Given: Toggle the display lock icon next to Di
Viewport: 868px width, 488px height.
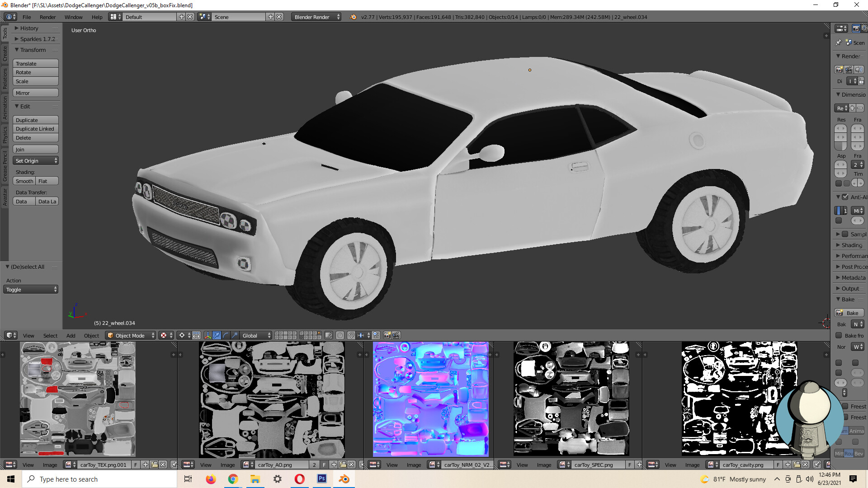Looking at the screenshot, I should tap(861, 81).
